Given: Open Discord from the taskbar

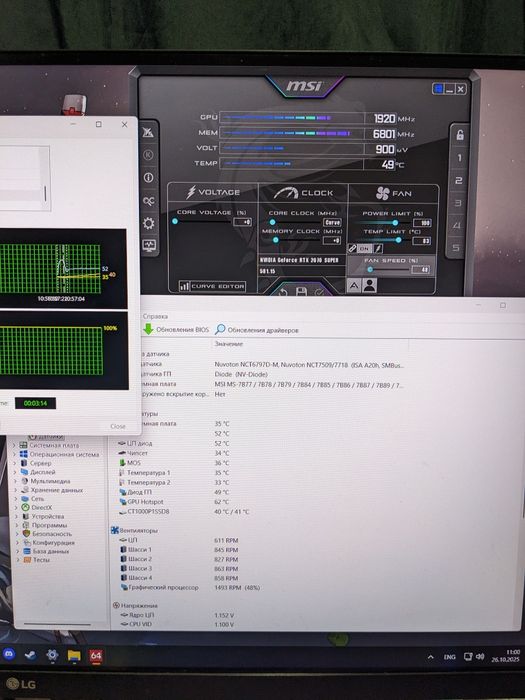Looking at the screenshot, I should pos(9,654).
